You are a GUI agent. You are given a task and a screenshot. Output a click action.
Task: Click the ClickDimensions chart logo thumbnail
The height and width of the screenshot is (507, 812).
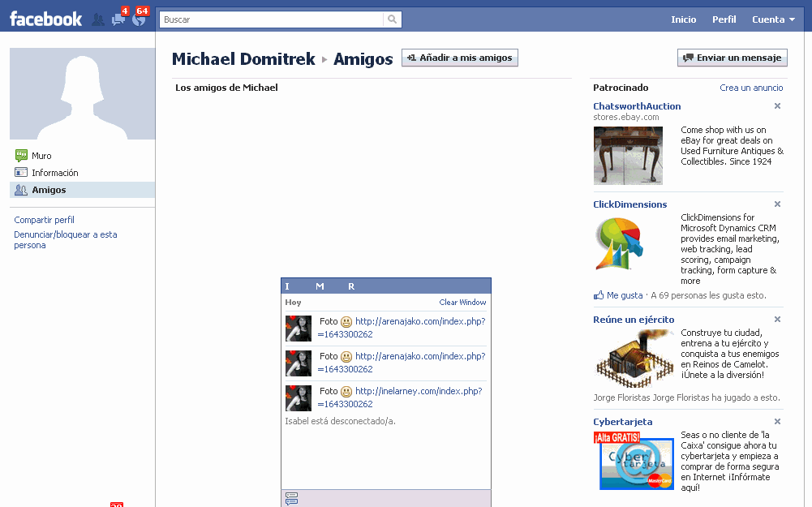click(x=619, y=244)
